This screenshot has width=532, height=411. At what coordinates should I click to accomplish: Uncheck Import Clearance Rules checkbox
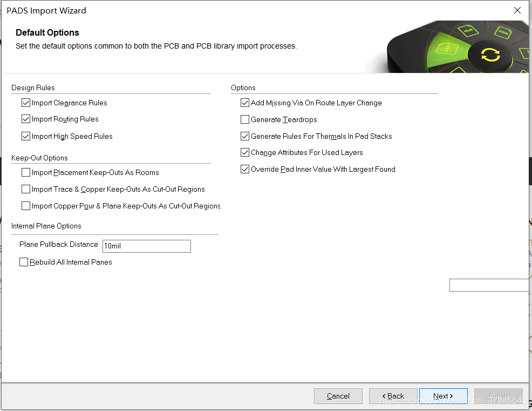pyautogui.click(x=26, y=103)
